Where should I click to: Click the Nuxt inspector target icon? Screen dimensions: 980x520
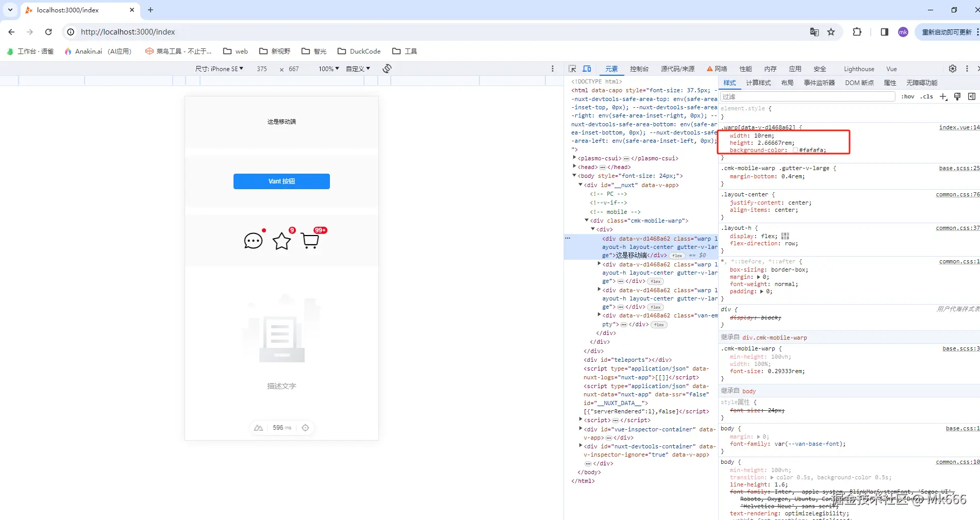[305, 428]
